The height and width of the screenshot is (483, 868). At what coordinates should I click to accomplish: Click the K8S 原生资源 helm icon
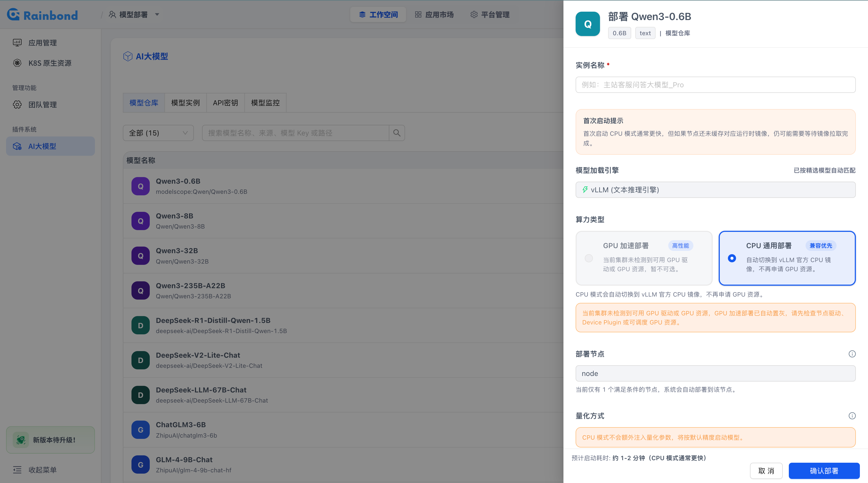(x=17, y=63)
